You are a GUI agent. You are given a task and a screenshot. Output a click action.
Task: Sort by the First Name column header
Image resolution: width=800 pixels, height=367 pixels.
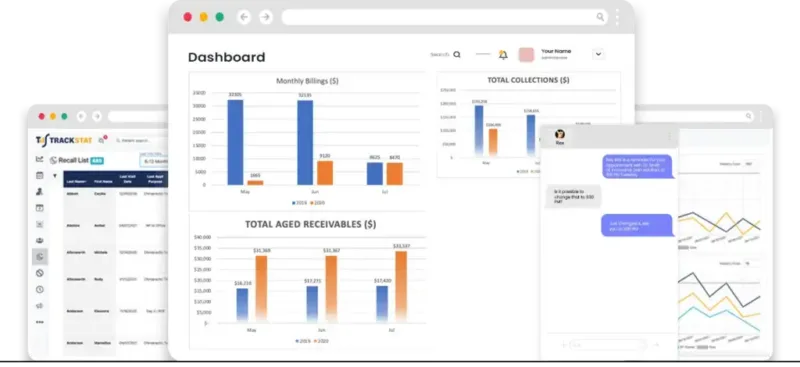click(x=103, y=181)
